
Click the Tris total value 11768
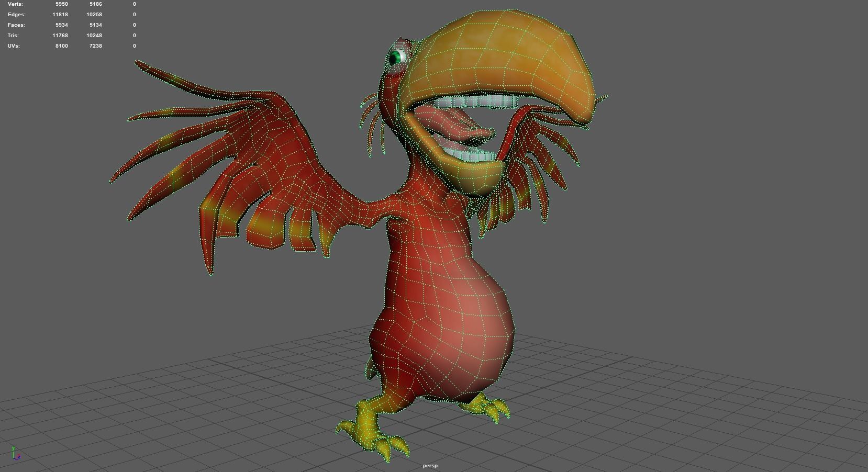[60, 36]
